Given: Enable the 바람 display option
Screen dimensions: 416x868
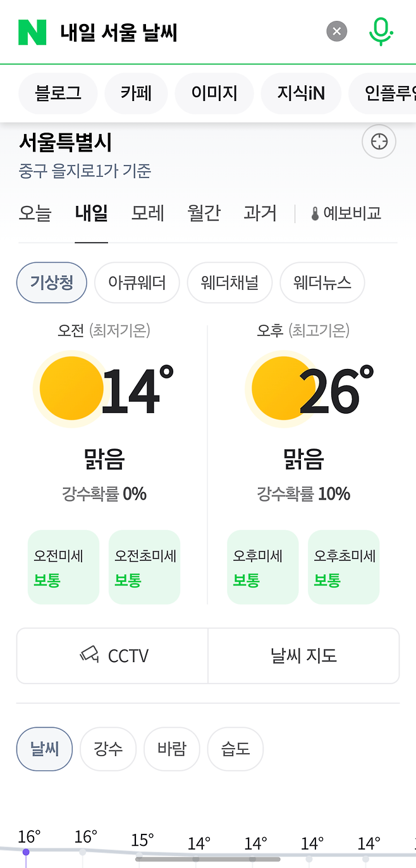Looking at the screenshot, I should pyautogui.click(x=171, y=749).
